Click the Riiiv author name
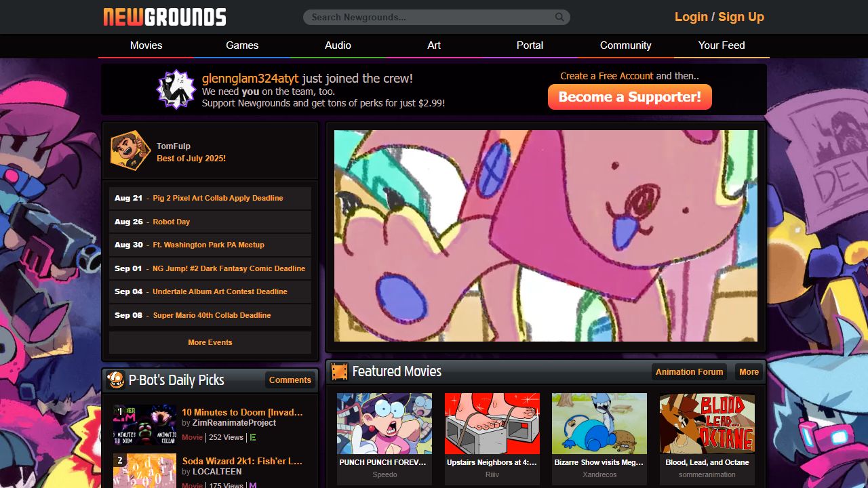 pyautogui.click(x=492, y=474)
